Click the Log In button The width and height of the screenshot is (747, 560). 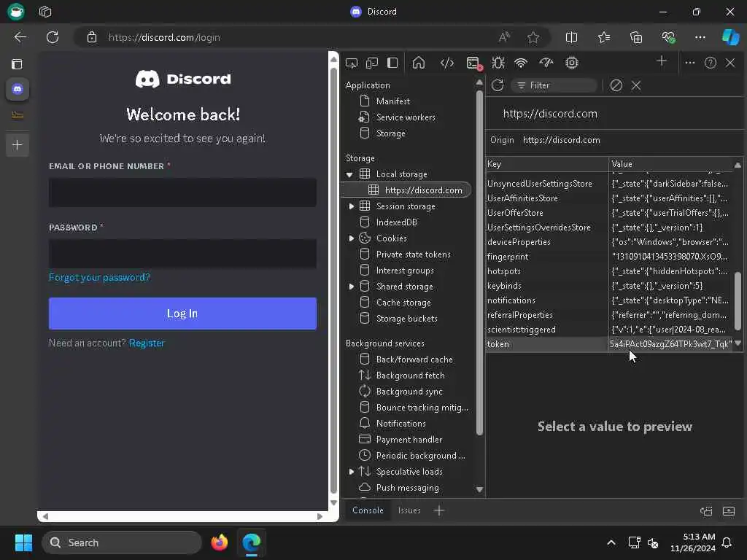pyautogui.click(x=182, y=314)
